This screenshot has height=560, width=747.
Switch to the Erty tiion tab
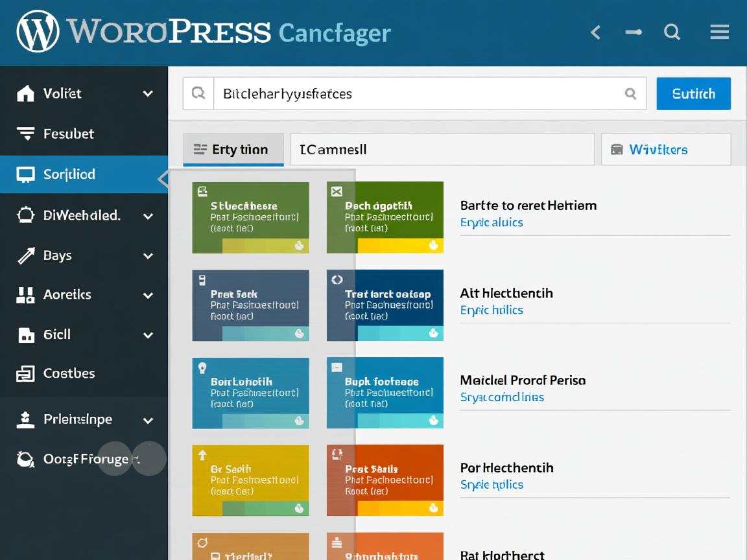click(233, 149)
